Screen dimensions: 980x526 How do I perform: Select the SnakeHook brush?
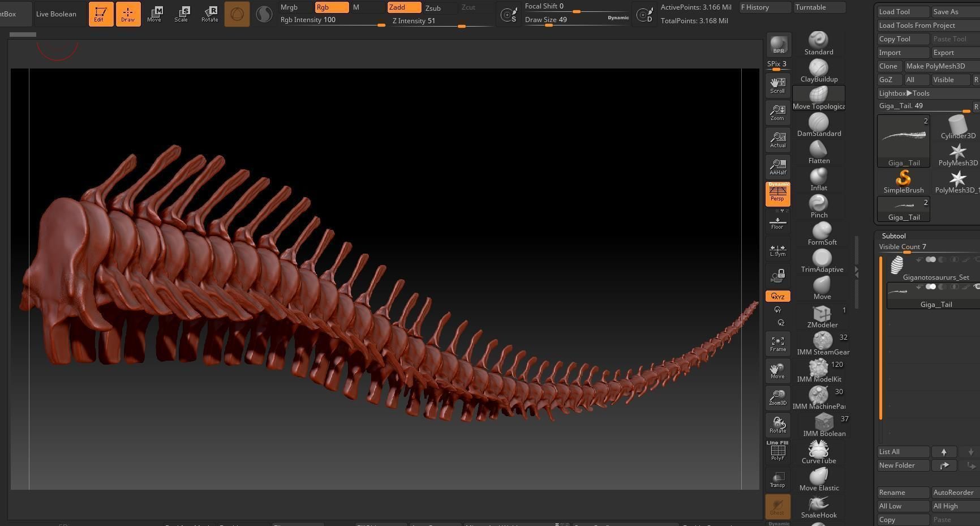819,507
